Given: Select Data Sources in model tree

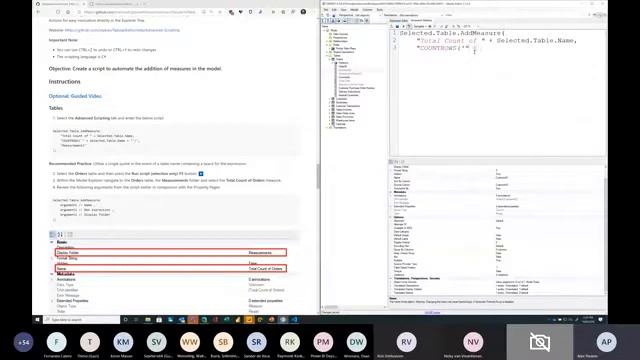Looking at the screenshot, I should [x=340, y=34].
